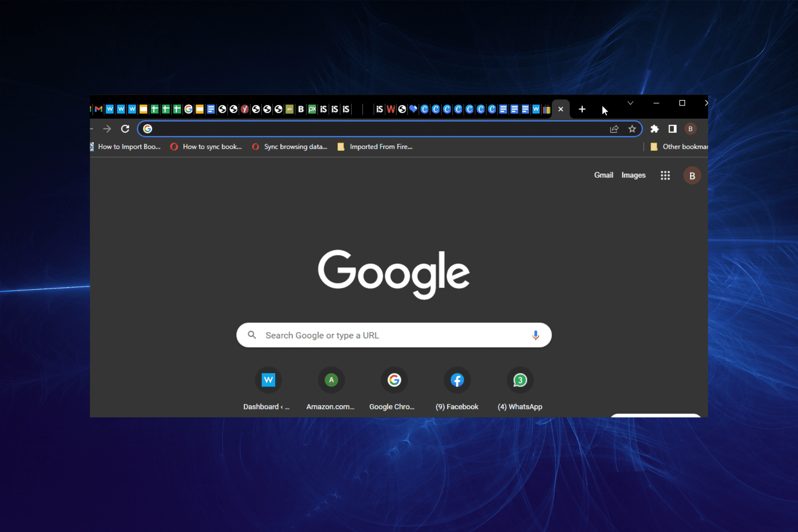Screen dimensions: 798x532
Task: Switch to the bold 'B' favicon tab
Action: pos(301,109)
